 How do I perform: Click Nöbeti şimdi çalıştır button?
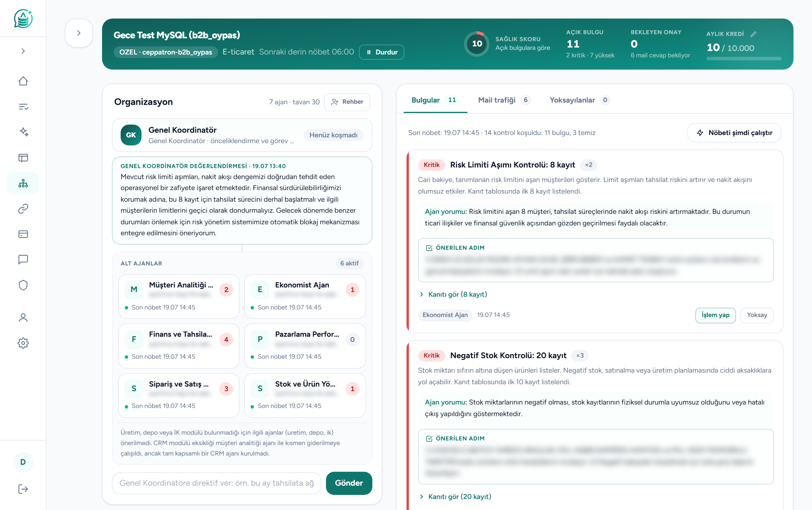[734, 133]
